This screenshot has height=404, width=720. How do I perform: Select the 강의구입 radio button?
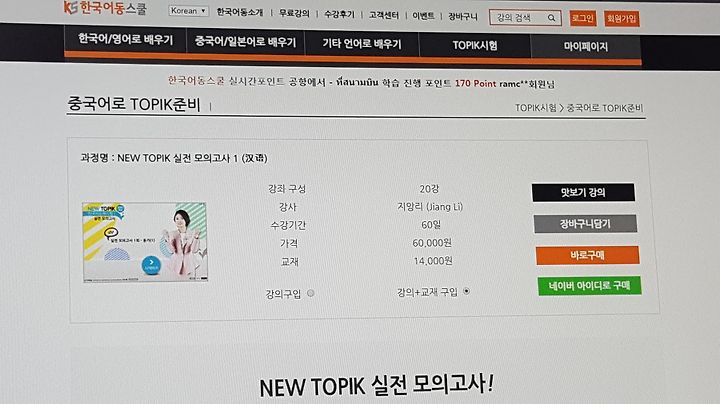click(310, 293)
